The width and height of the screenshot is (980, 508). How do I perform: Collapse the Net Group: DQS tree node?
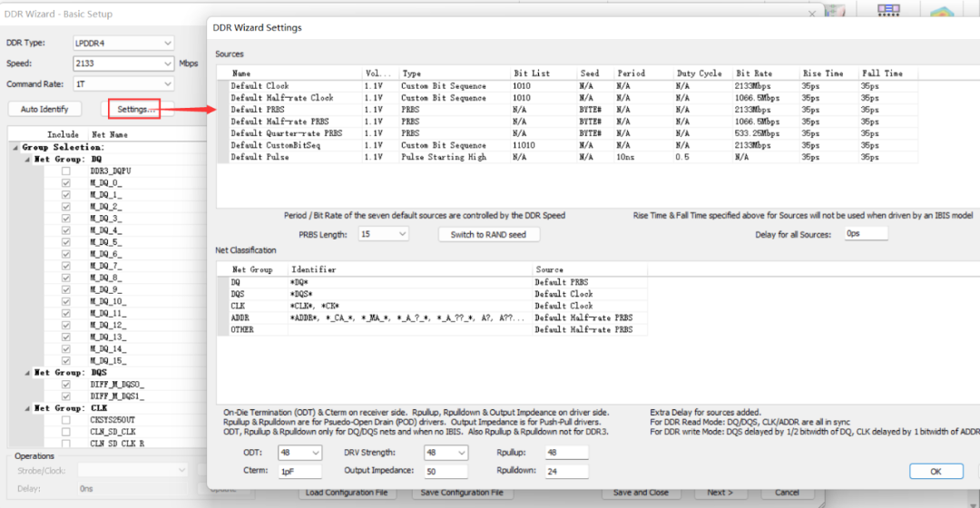point(28,373)
